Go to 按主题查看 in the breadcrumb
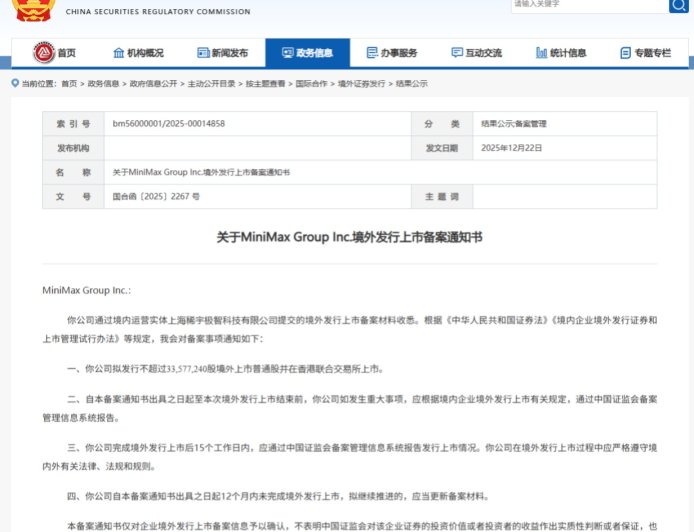694x532 pixels. pyautogui.click(x=265, y=84)
